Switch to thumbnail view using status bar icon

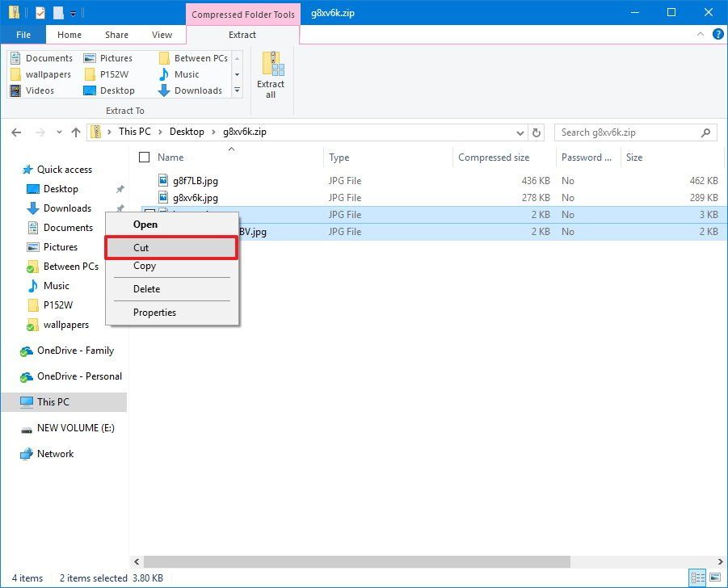pyautogui.click(x=714, y=578)
